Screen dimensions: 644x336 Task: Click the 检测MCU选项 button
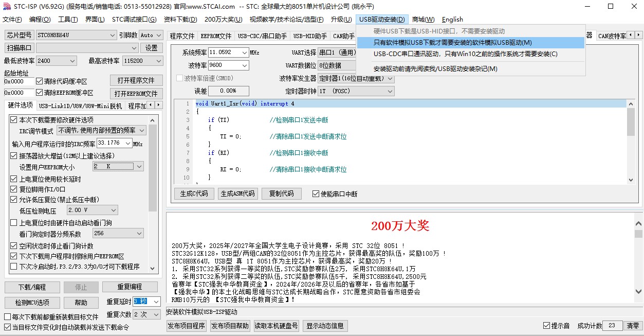(x=32, y=303)
